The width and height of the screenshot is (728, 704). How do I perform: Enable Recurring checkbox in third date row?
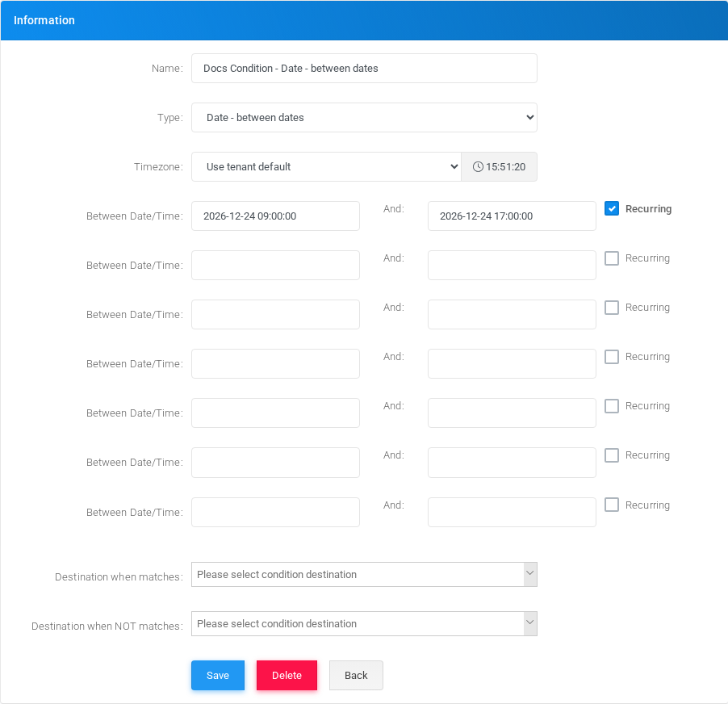(x=612, y=308)
